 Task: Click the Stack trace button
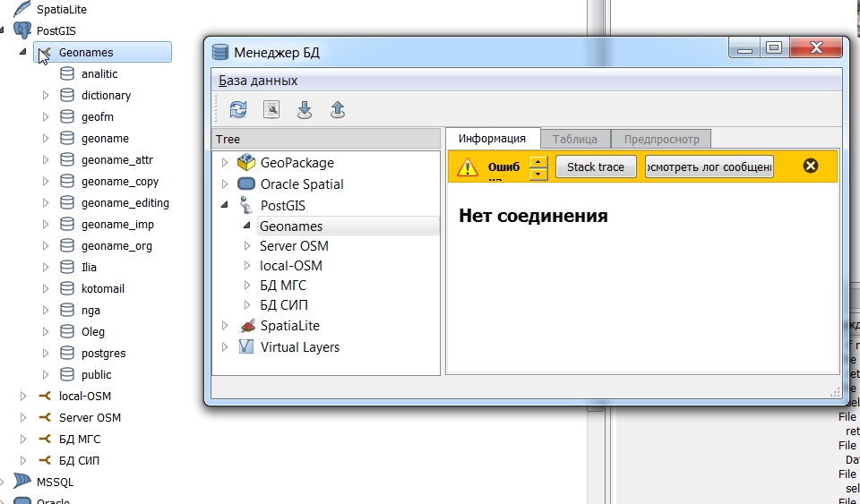pyautogui.click(x=596, y=167)
